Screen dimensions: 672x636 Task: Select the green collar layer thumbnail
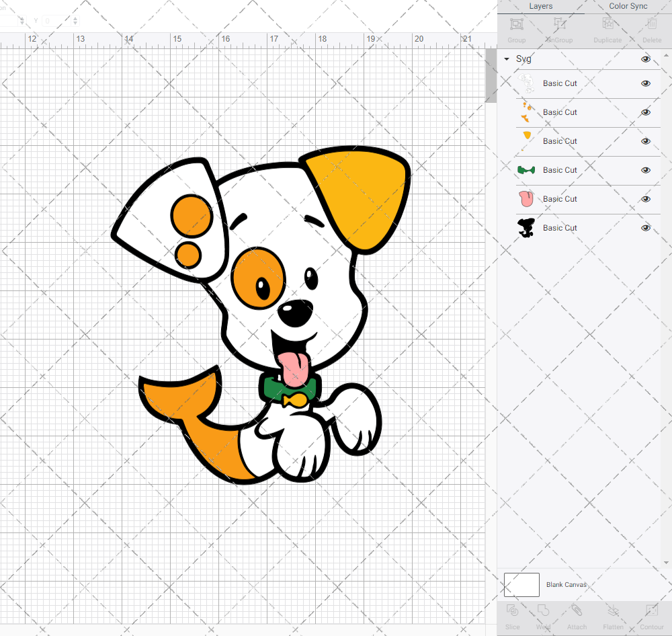click(x=526, y=170)
